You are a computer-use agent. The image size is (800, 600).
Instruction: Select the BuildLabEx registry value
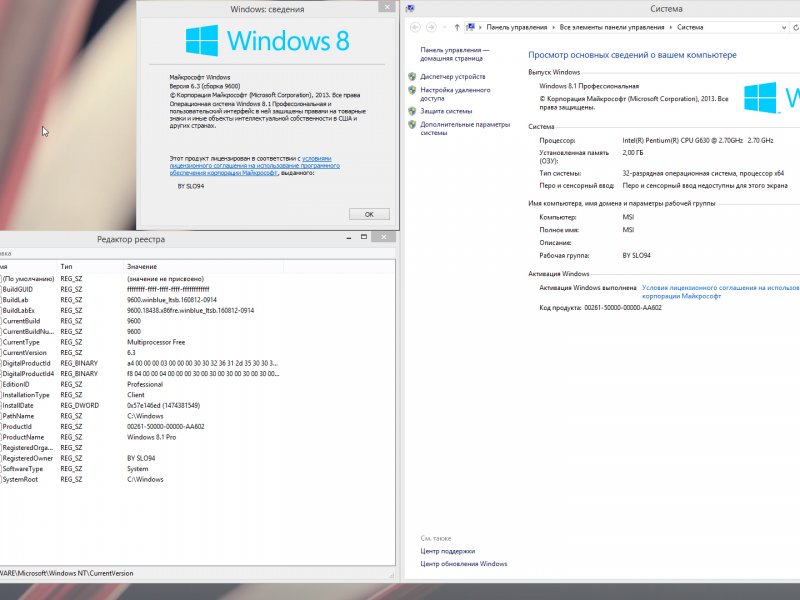point(18,310)
